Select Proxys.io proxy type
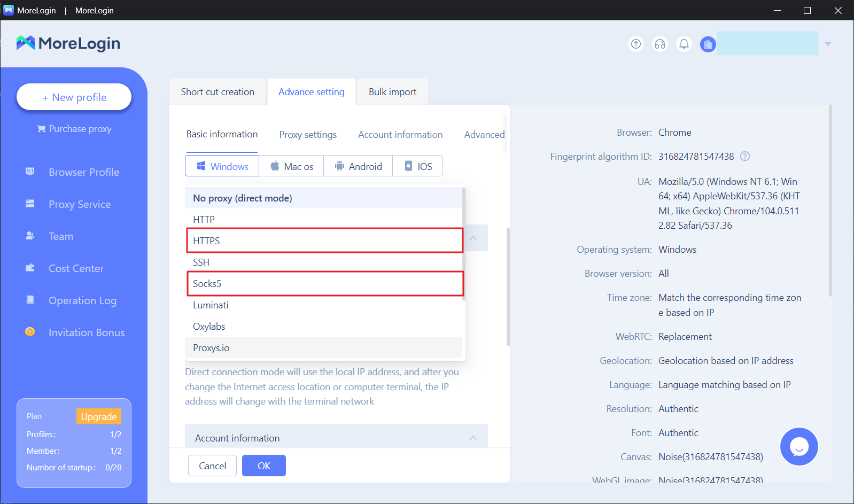The height and width of the screenshot is (504, 854). click(323, 347)
